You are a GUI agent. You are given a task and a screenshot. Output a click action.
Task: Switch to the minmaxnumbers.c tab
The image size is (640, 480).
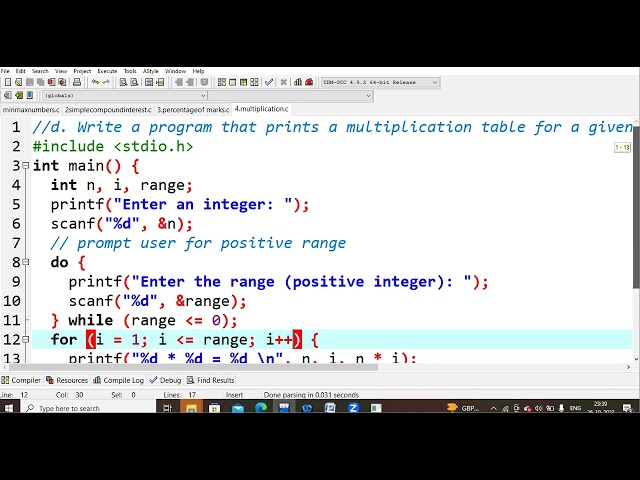31,110
